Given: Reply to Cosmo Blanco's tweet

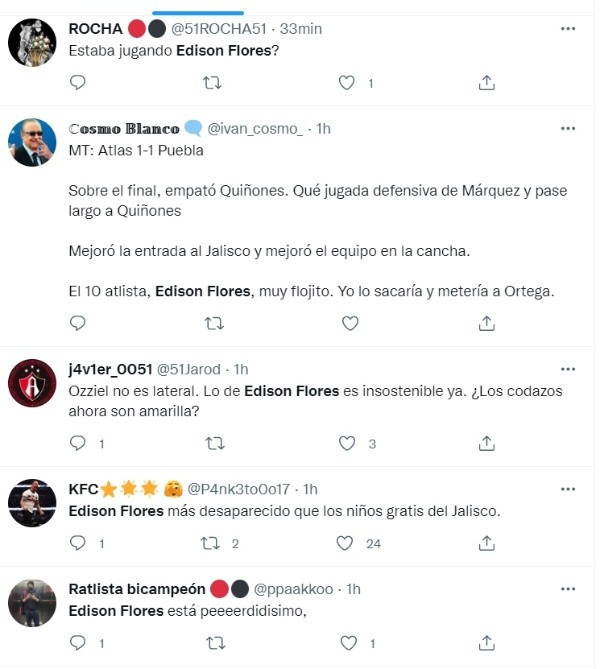Looking at the screenshot, I should coord(78,323).
